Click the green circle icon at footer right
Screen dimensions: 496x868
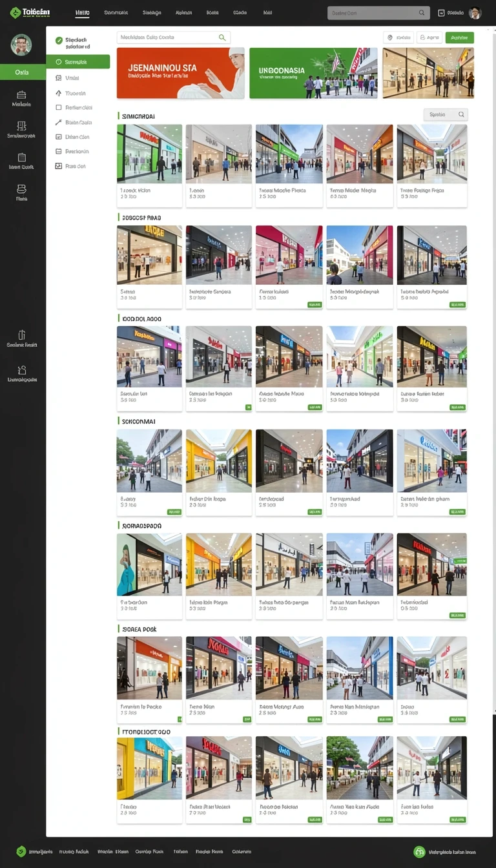tap(420, 852)
